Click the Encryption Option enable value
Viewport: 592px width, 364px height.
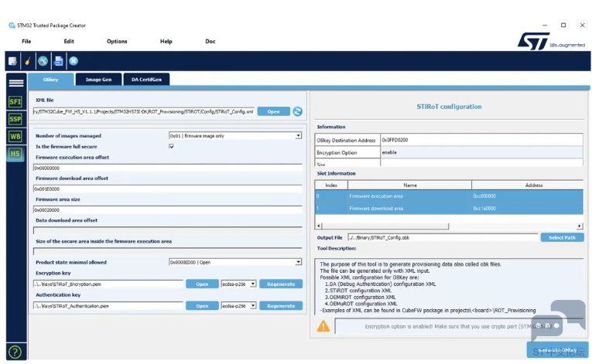[x=389, y=152]
